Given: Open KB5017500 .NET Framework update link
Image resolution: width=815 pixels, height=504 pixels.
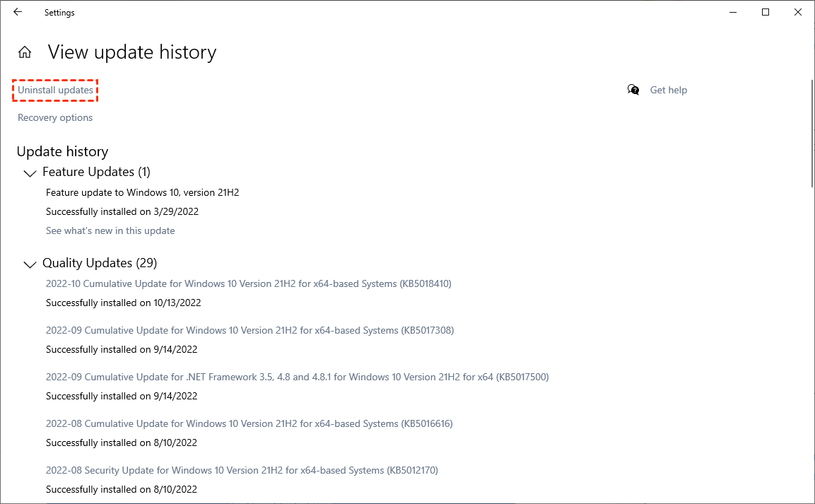Looking at the screenshot, I should (x=297, y=377).
